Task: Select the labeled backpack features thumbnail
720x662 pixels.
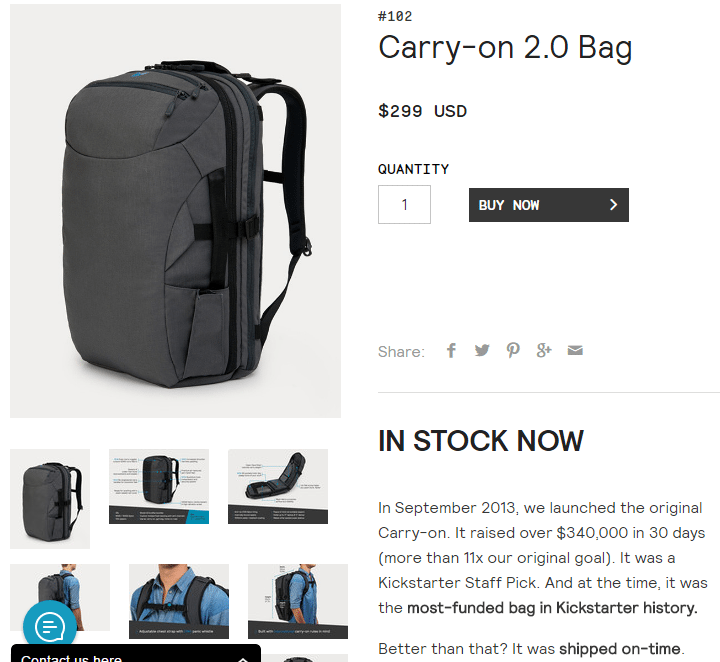Action: click(x=159, y=486)
